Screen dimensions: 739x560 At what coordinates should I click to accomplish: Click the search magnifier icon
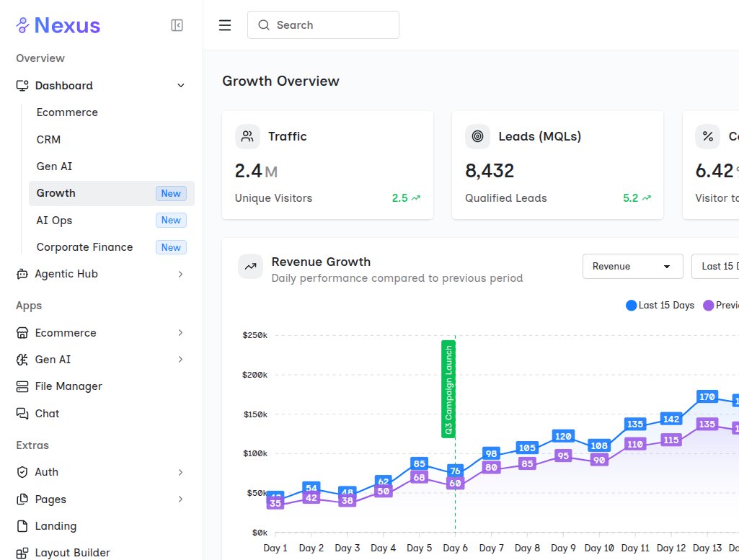[264, 25]
